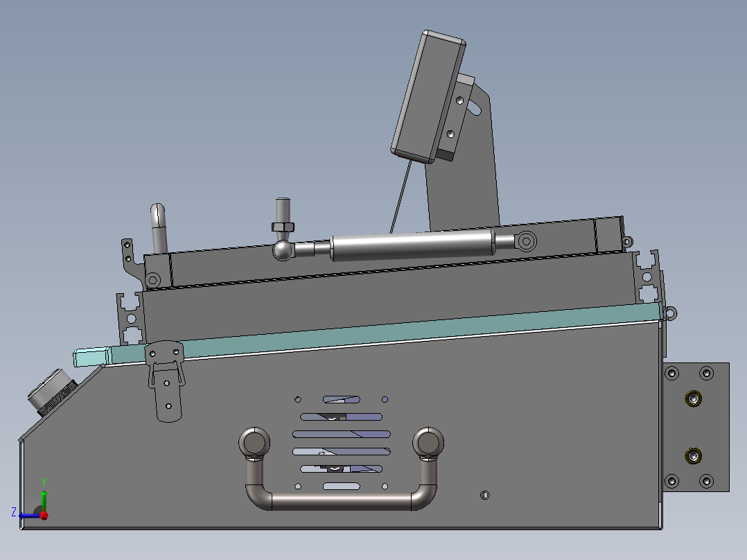
Task: Select the U-shaped carrying handle on housing
Action: point(341,469)
